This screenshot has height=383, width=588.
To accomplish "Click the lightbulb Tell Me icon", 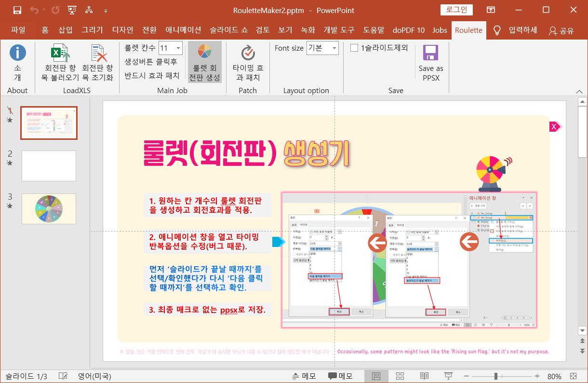I will click(x=497, y=30).
